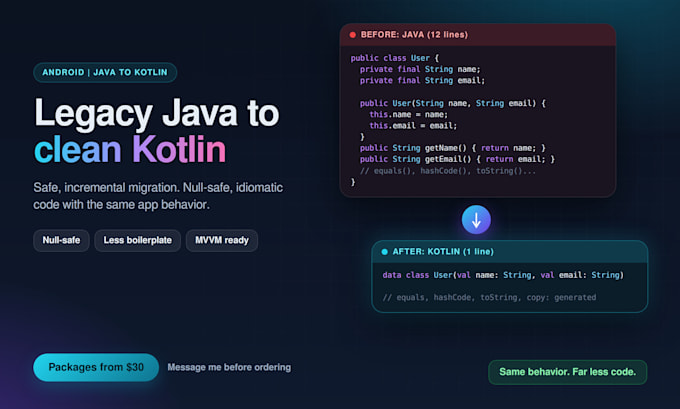The image size is (680, 409).
Task: Click the Legacy Java to headline
Action: point(157,113)
